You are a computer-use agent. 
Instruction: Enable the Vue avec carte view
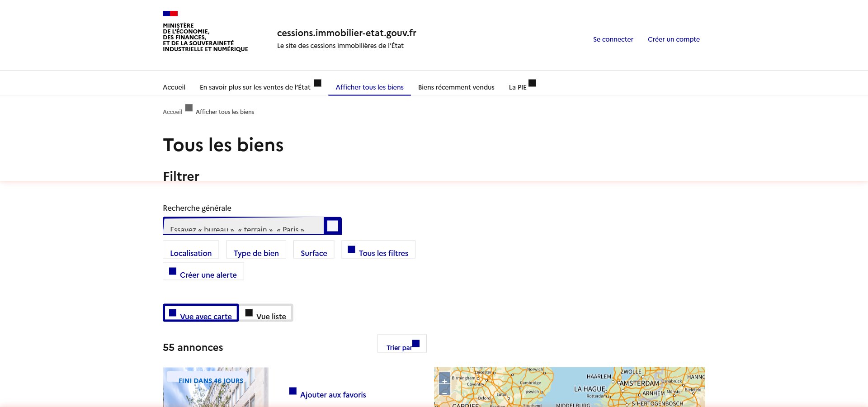click(201, 313)
